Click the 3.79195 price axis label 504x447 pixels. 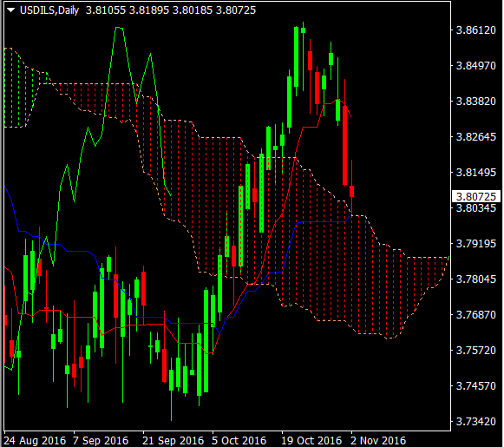click(x=476, y=243)
